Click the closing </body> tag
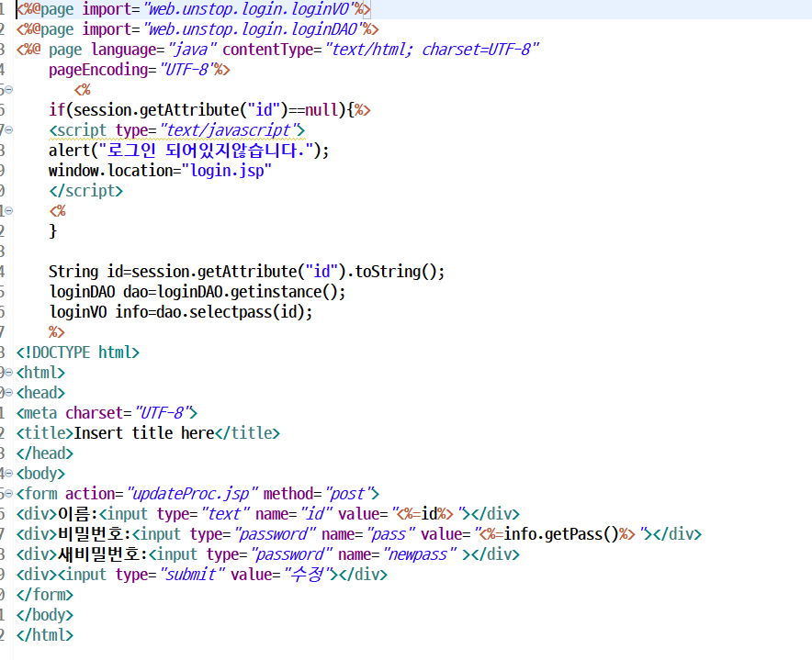 coord(44,615)
